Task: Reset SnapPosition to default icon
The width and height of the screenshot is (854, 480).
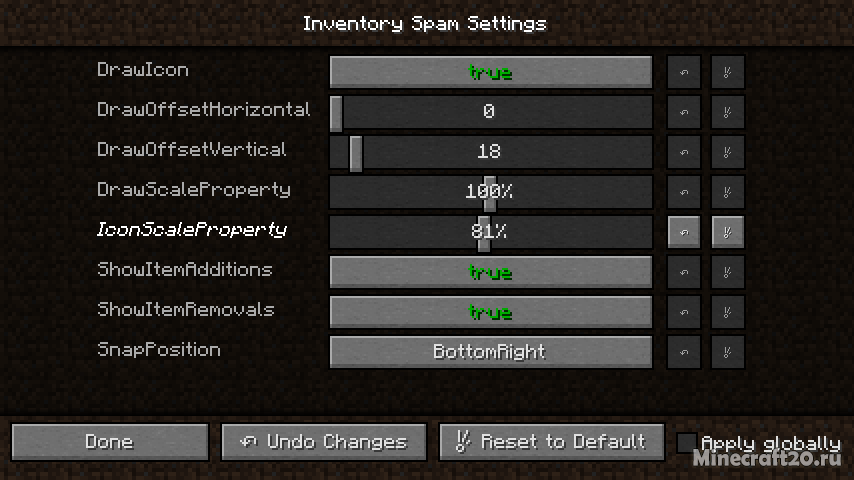Action: (728, 352)
